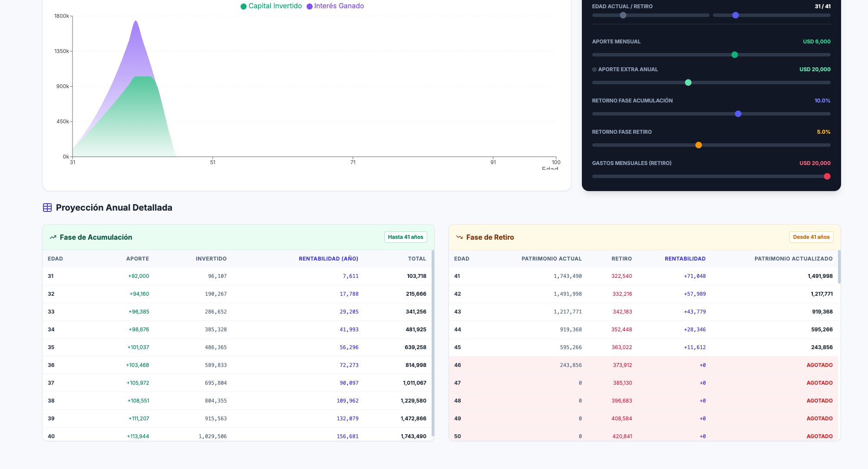Click the Retorno Fase Acumulación slider knob
Viewport: 868px width, 469px height.
coord(738,114)
